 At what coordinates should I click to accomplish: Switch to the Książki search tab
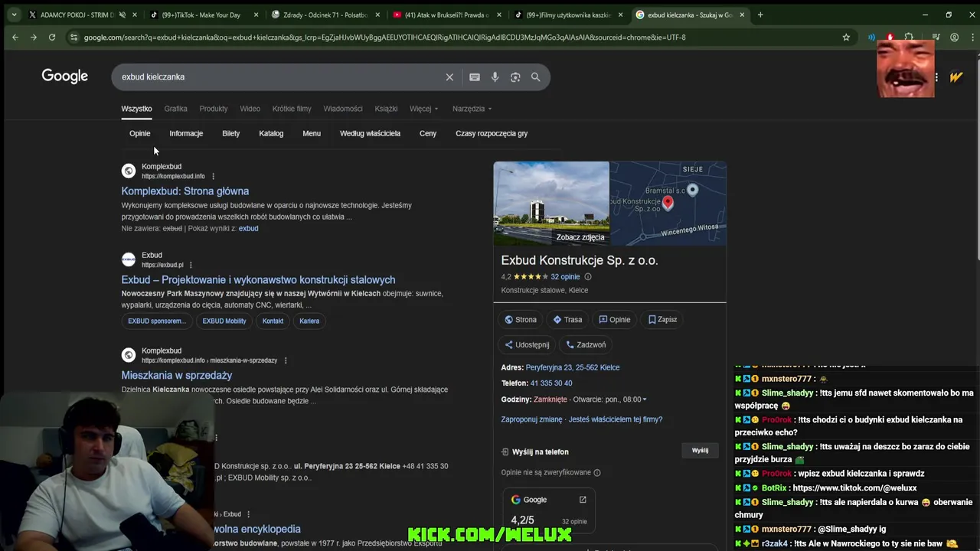coord(387,109)
